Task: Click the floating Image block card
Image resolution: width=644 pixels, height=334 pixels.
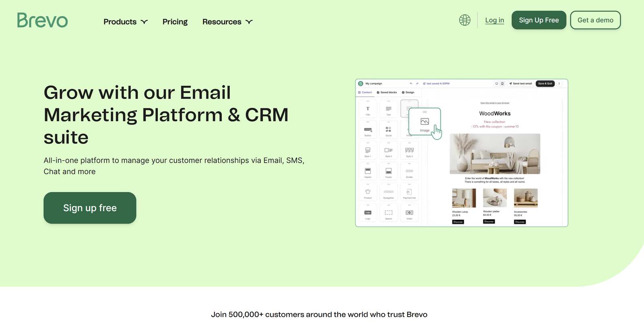Action: point(425,121)
